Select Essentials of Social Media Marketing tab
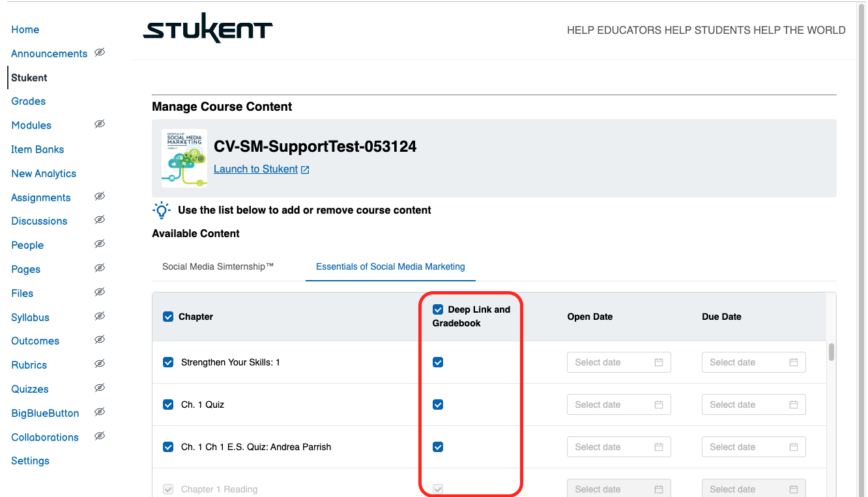The width and height of the screenshot is (868, 497). (390, 266)
